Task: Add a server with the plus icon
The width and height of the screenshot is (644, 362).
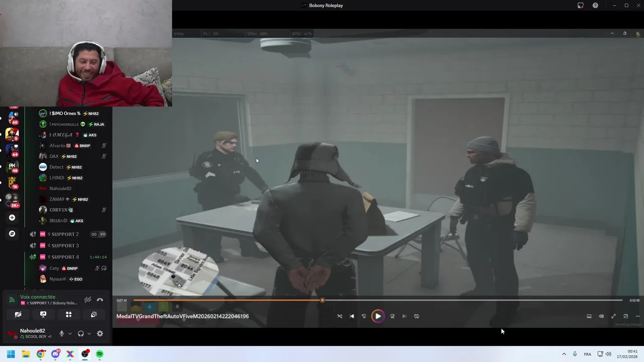Action: 12,218
